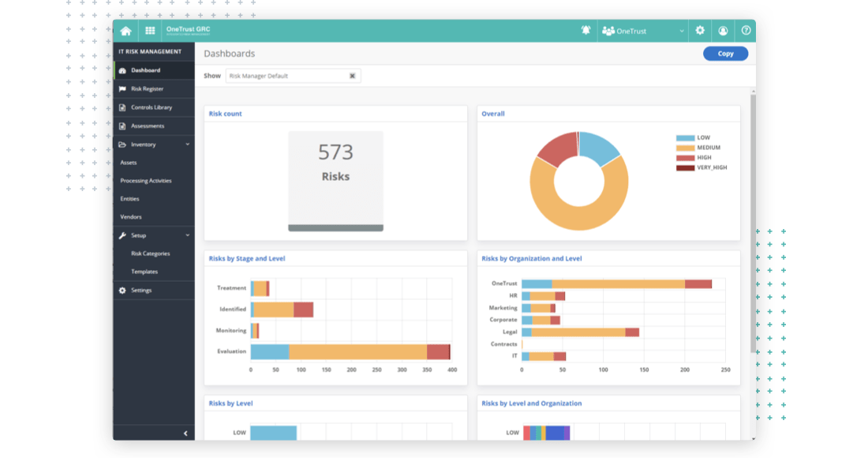The image size is (868, 458).
Task: Open the OneTrust organization dropdown
Action: pyautogui.click(x=643, y=31)
